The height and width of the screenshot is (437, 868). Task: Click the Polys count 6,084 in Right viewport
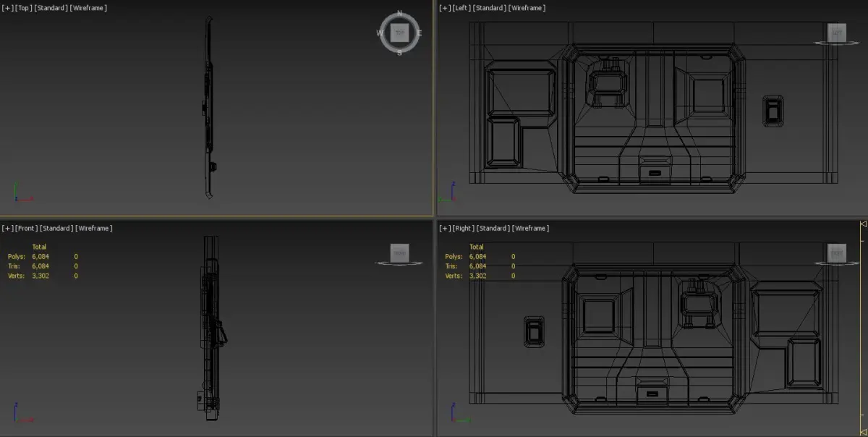point(477,256)
